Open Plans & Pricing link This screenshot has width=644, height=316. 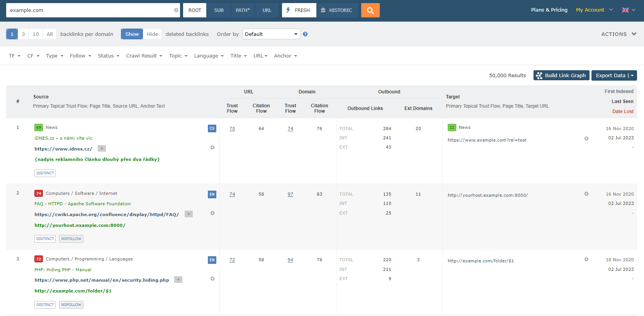coord(549,10)
